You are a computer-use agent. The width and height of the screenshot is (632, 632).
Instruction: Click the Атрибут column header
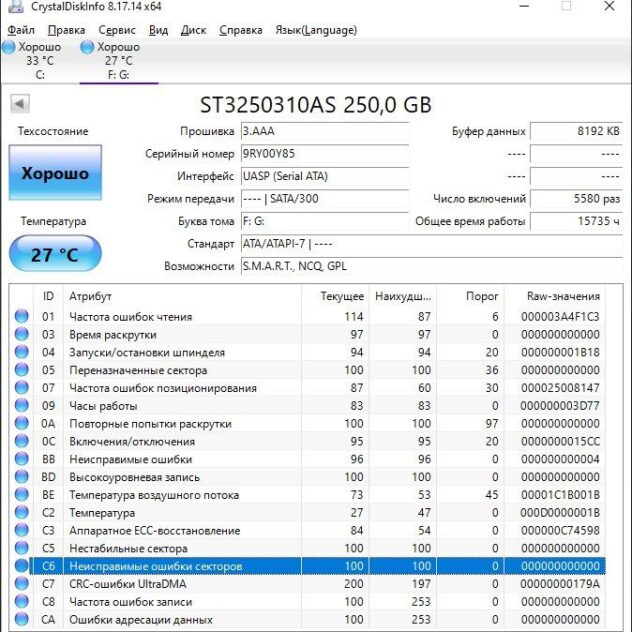point(90,297)
